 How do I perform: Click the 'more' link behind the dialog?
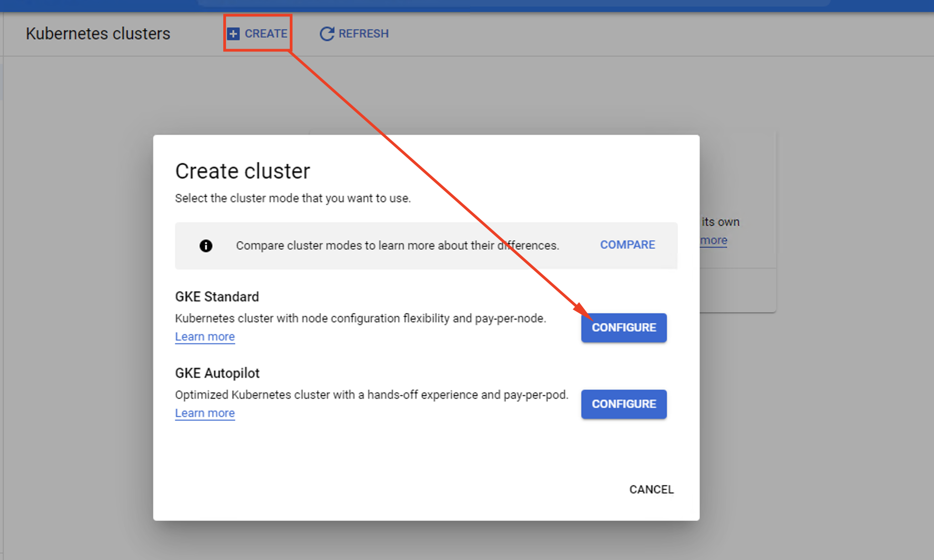coord(713,240)
